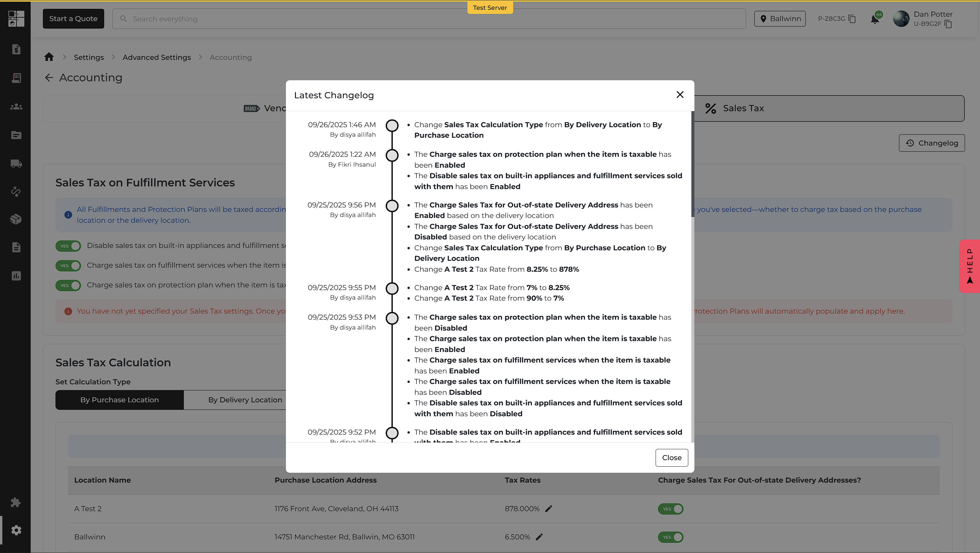This screenshot has height=553, width=980.
Task: Open the linked chain icon in sidebar
Action: (16, 191)
